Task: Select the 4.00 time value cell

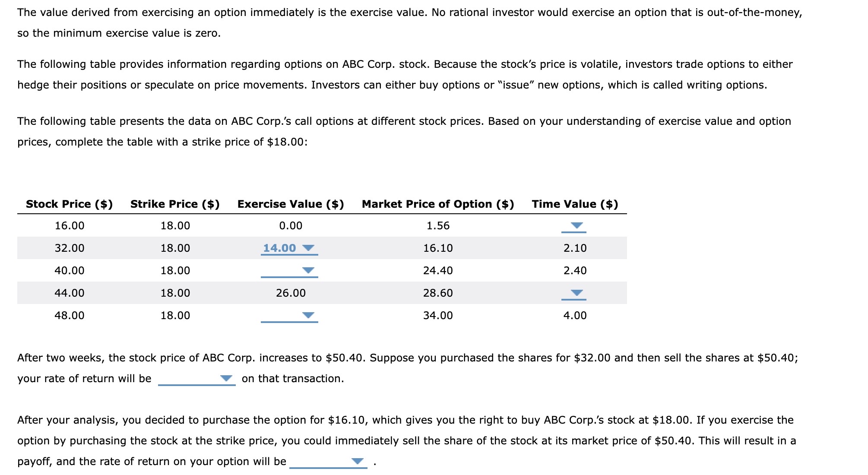Action: pos(575,316)
